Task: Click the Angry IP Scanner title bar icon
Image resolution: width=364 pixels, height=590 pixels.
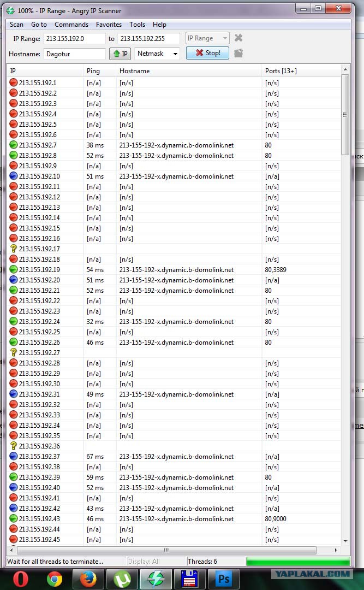Action: (10, 10)
